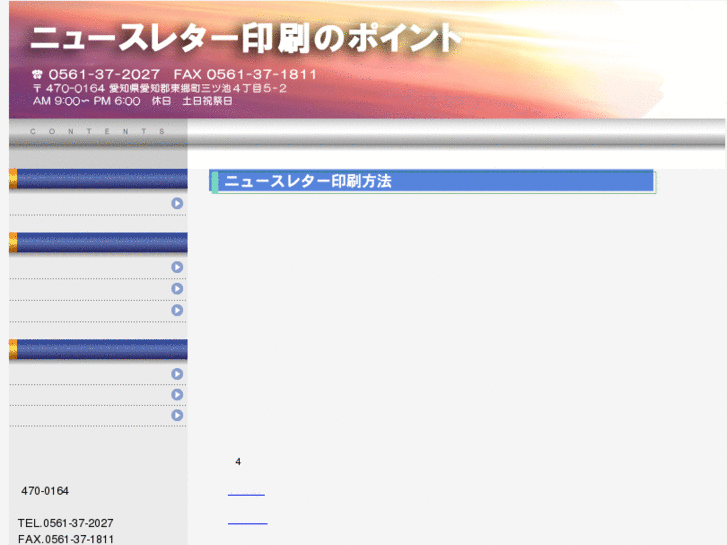Select the second blue sidebar section header bar

[98, 243]
